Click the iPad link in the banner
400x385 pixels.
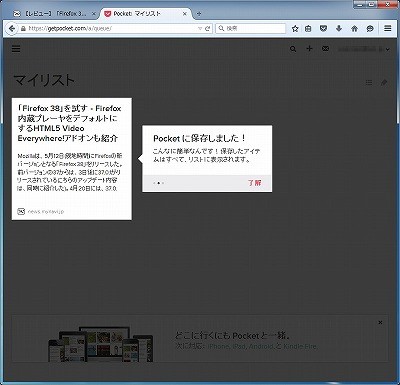click(239, 346)
